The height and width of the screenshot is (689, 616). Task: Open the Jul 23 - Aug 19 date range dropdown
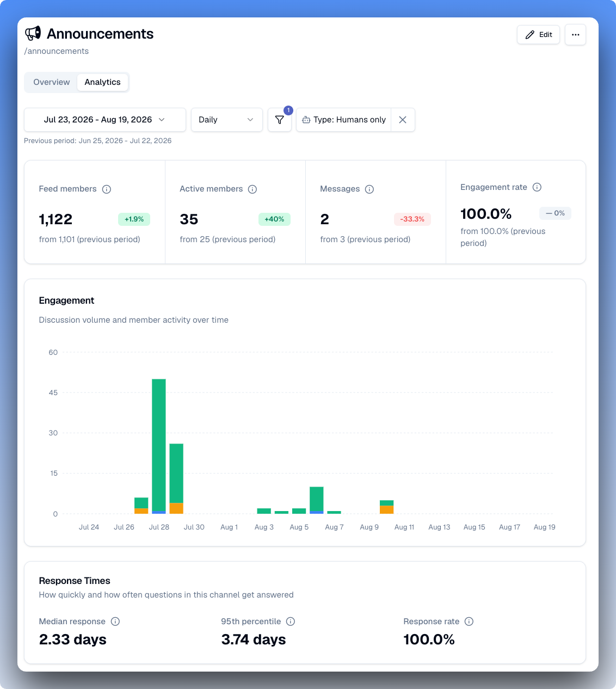[x=105, y=120]
